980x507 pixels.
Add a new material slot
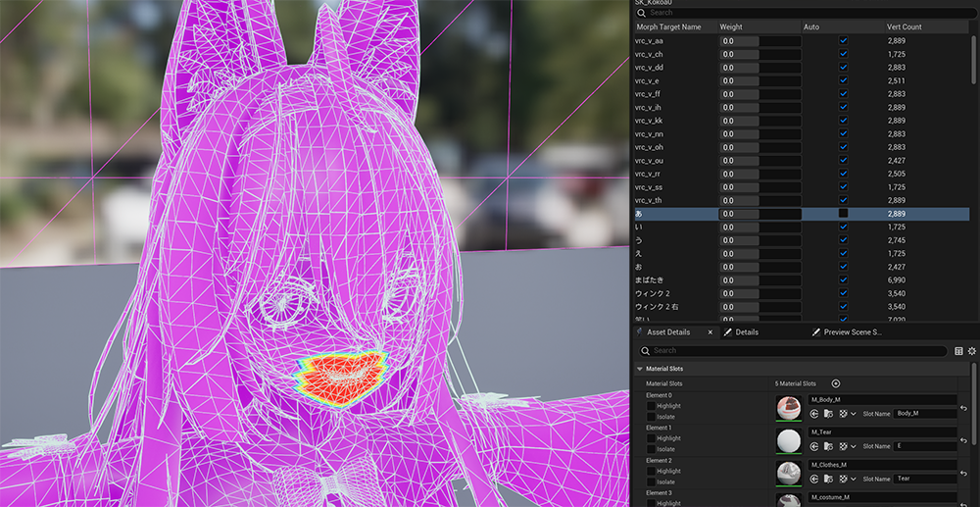point(836,383)
